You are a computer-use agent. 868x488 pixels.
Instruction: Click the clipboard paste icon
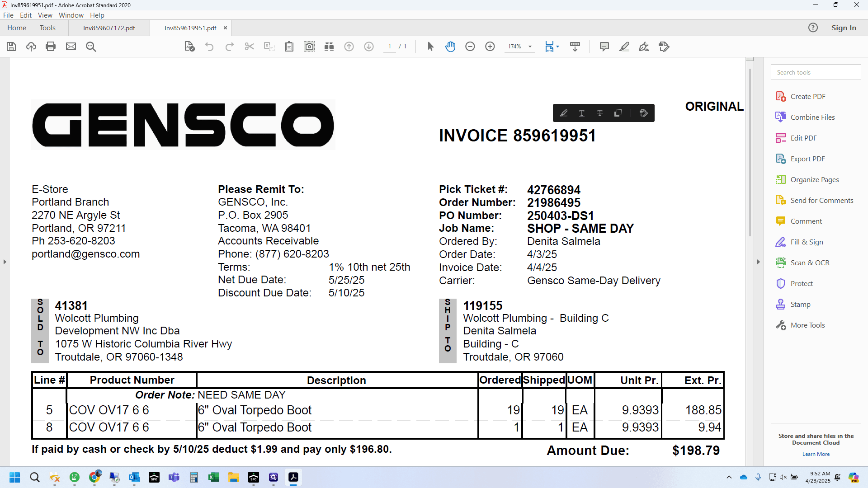[x=289, y=47]
